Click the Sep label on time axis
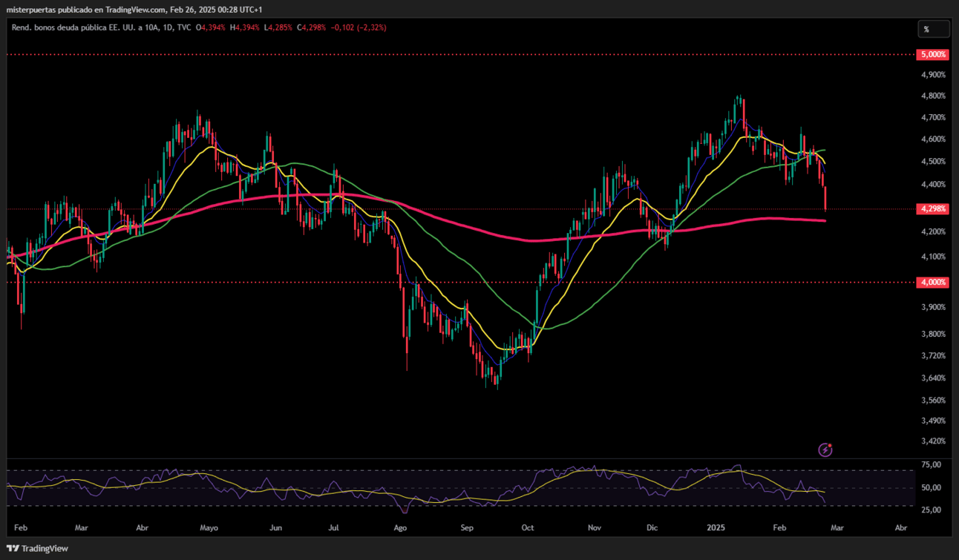959x560 pixels. (x=468, y=529)
